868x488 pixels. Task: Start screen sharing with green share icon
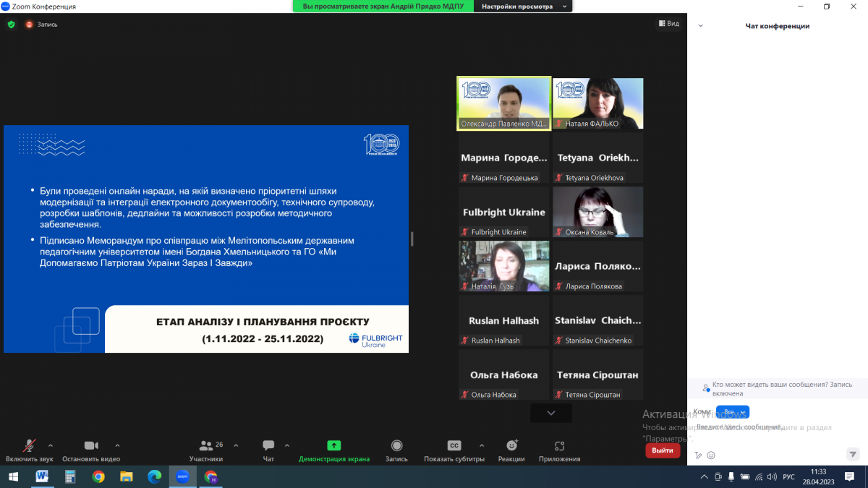click(x=333, y=446)
